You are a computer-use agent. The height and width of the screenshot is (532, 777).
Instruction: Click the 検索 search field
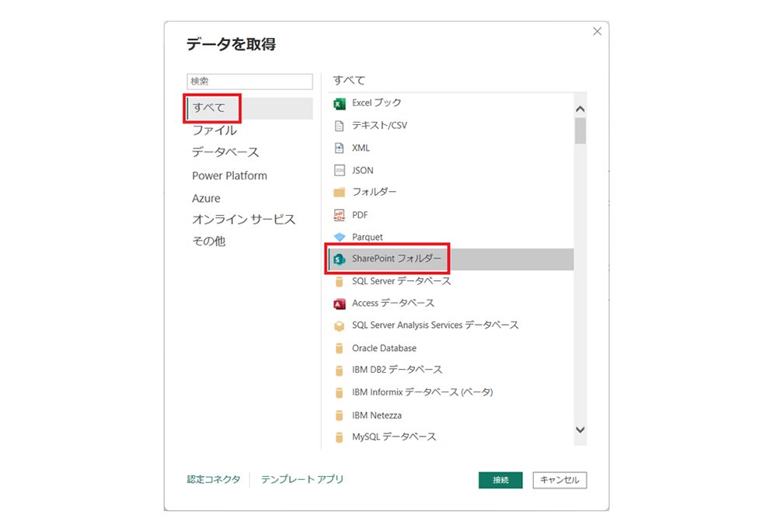pyautogui.click(x=249, y=82)
